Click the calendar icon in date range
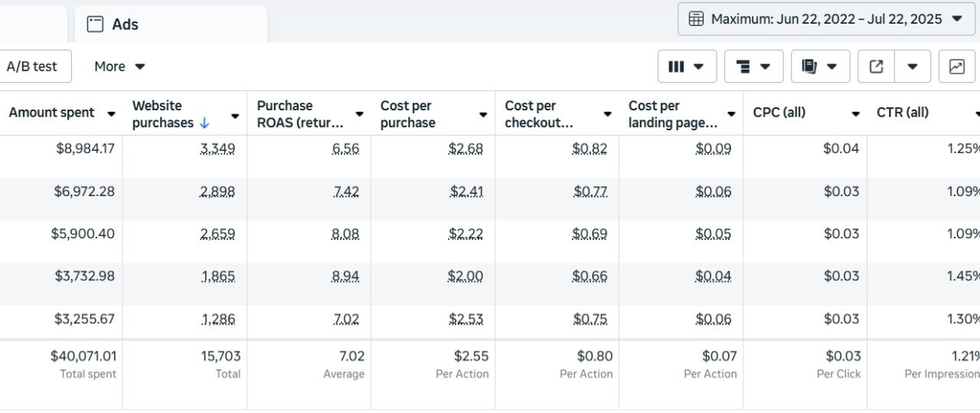Screen dimensions: 980x413 (696, 19)
